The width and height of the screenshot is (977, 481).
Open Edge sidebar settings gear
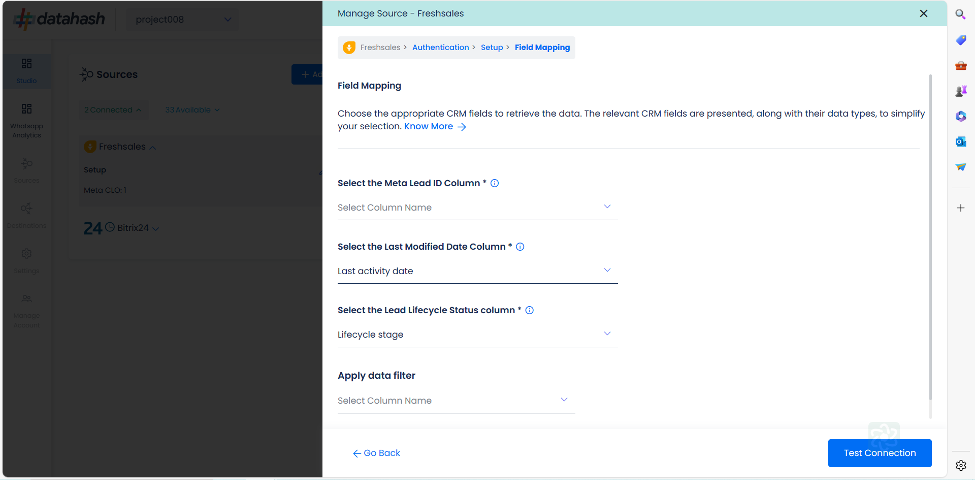tap(961, 465)
